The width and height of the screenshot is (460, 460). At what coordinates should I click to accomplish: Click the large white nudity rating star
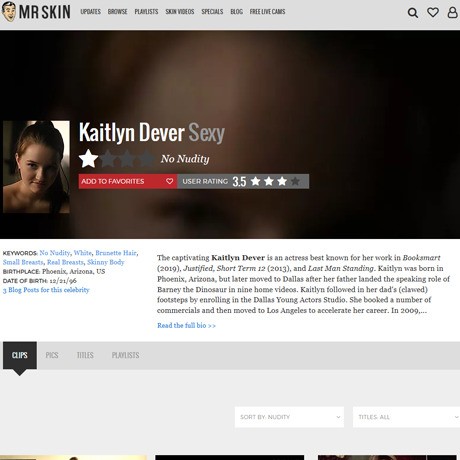(x=88, y=158)
